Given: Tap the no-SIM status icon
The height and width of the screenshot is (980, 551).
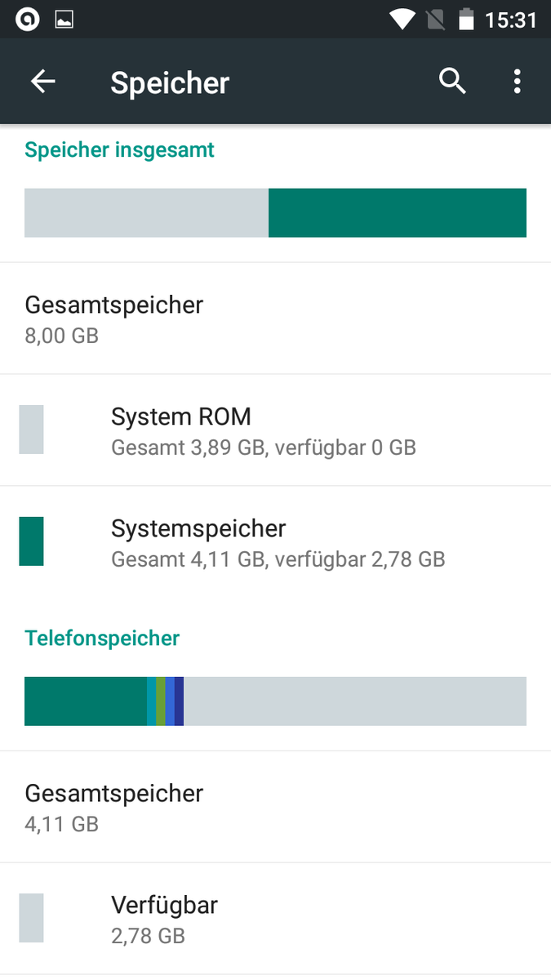Looking at the screenshot, I should (x=437, y=20).
